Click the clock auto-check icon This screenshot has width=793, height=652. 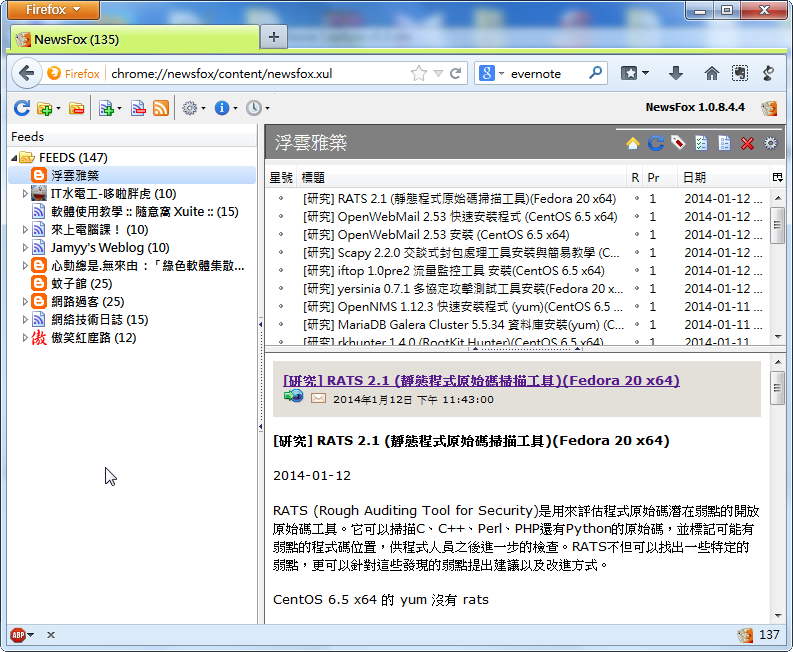(253, 108)
